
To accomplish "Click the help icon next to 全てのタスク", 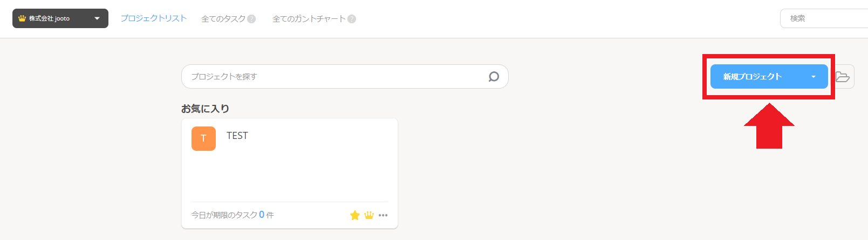I will coord(251,19).
